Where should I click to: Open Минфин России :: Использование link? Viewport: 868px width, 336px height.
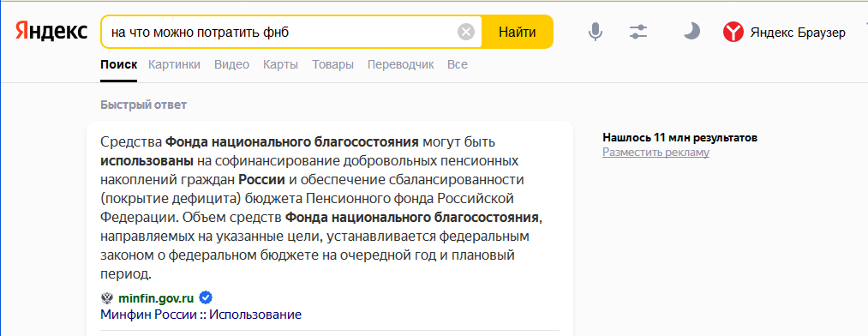click(x=201, y=315)
